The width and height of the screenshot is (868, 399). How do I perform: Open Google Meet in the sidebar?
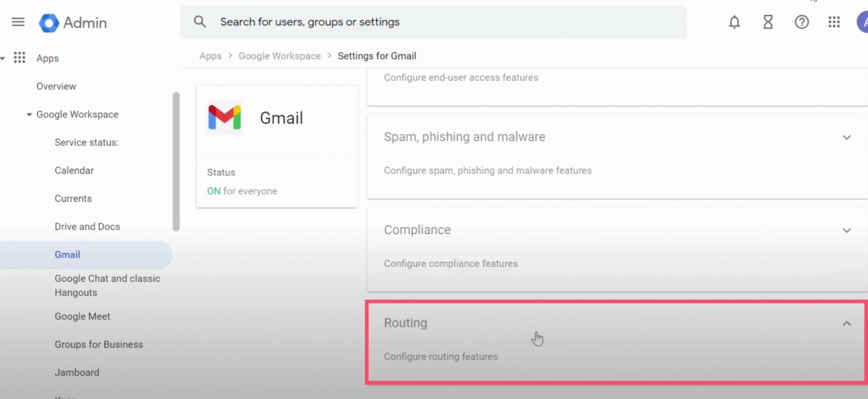[82, 316]
